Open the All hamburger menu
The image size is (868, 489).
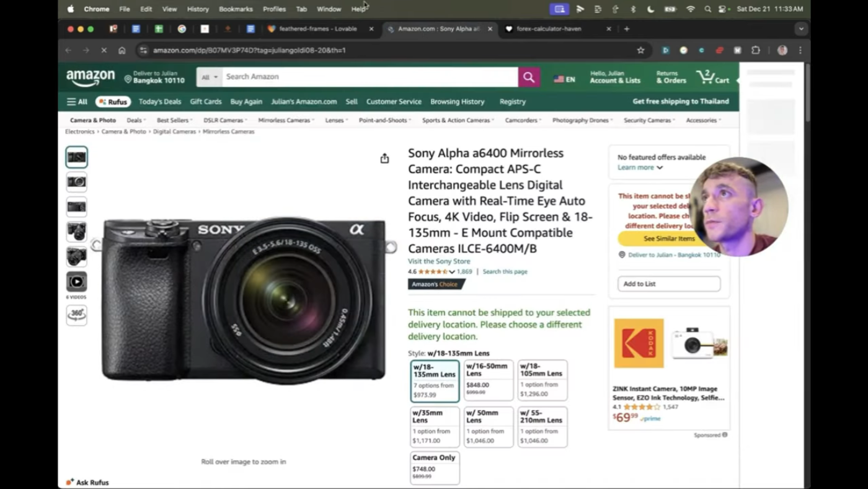[77, 102]
